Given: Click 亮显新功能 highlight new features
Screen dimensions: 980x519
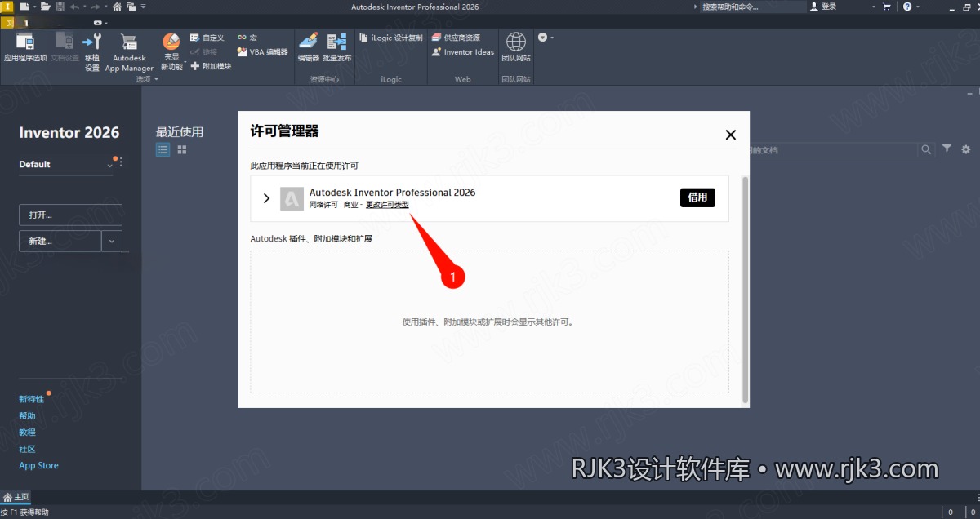Looking at the screenshot, I should click(x=171, y=52).
